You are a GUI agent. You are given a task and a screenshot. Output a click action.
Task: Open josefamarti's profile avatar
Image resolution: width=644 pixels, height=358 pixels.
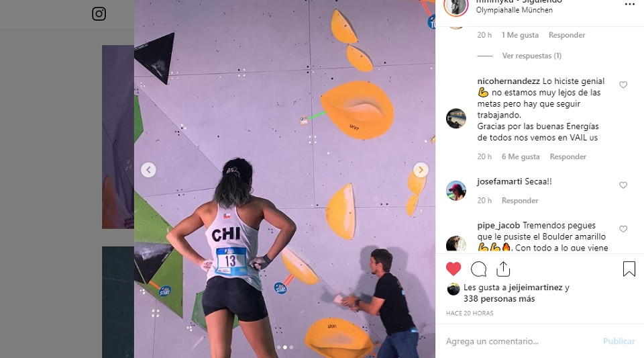click(x=456, y=190)
